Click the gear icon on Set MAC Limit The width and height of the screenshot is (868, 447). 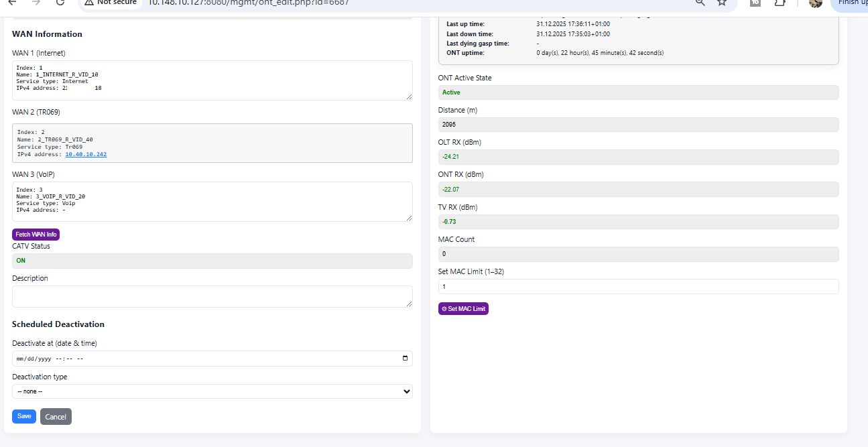pos(444,308)
